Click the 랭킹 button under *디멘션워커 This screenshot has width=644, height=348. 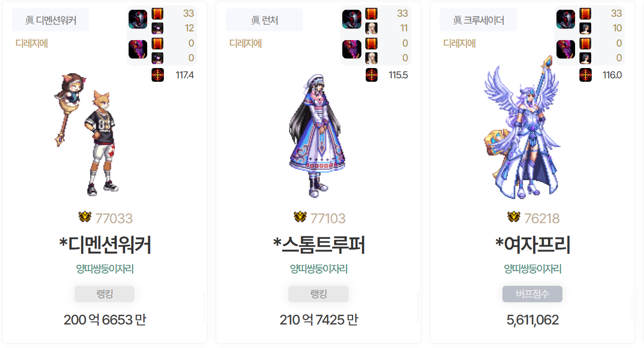pos(105,294)
